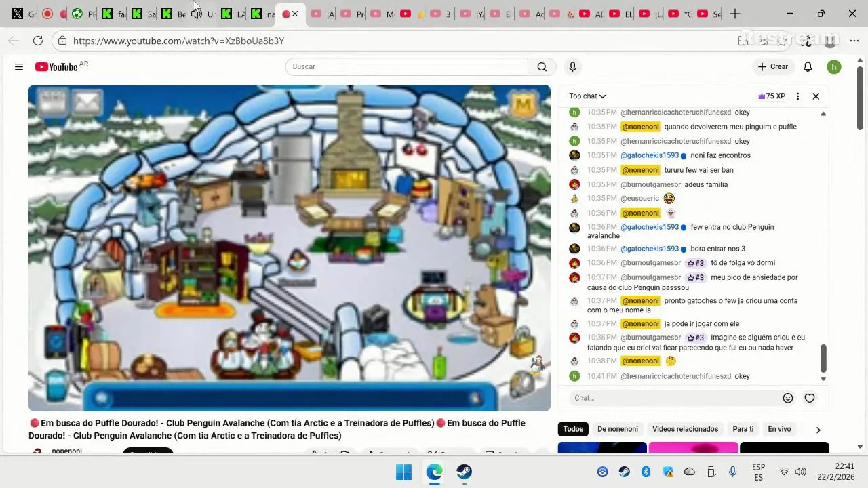
Task: Open the OneDrive cloud tray icon
Action: coord(690,472)
